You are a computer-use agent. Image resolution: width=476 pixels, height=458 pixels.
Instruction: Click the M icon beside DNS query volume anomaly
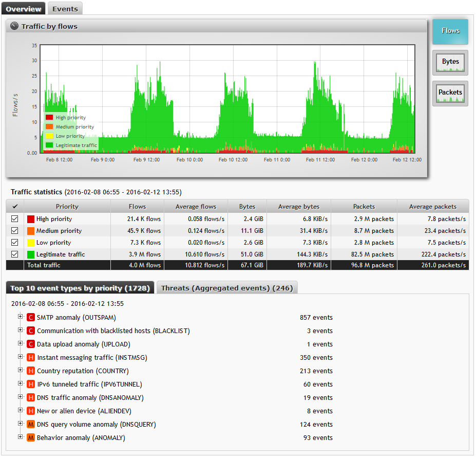pos(30,424)
